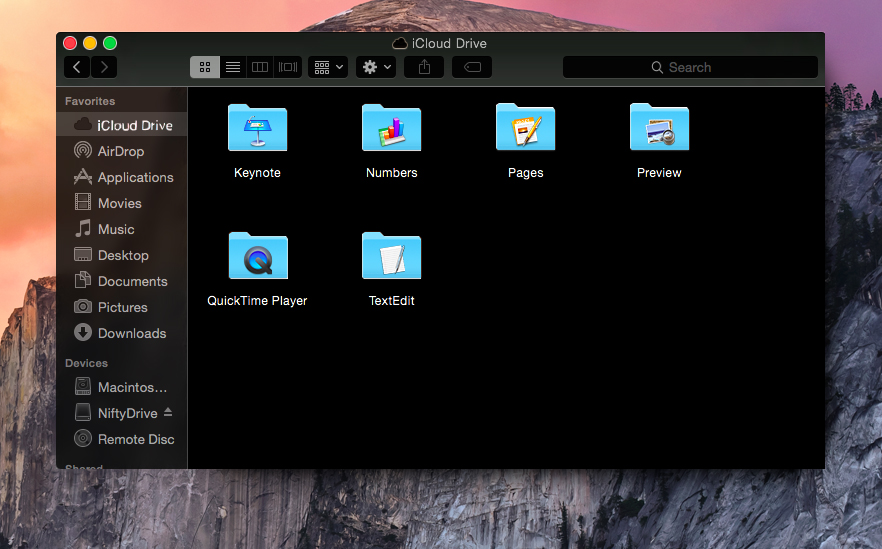Image resolution: width=882 pixels, height=549 pixels.
Task: Click the TextEdit folder name label
Action: pos(392,300)
